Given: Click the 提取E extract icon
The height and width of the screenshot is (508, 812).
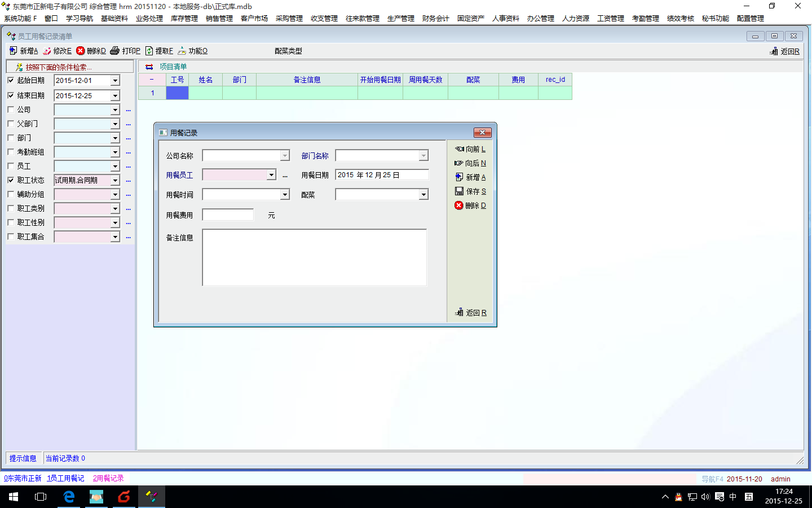Looking at the screenshot, I should 149,51.
